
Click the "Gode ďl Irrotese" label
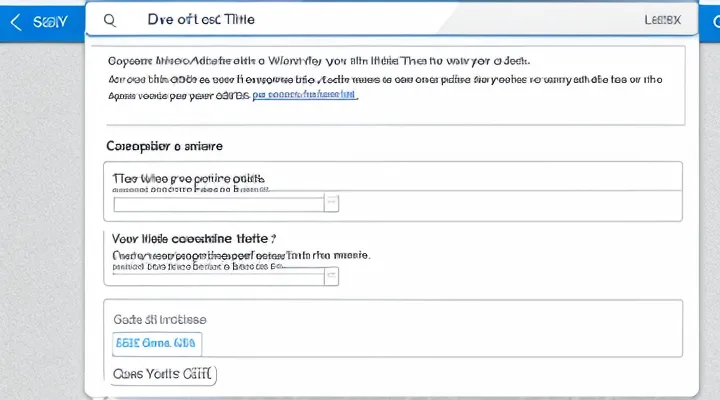coord(161,319)
